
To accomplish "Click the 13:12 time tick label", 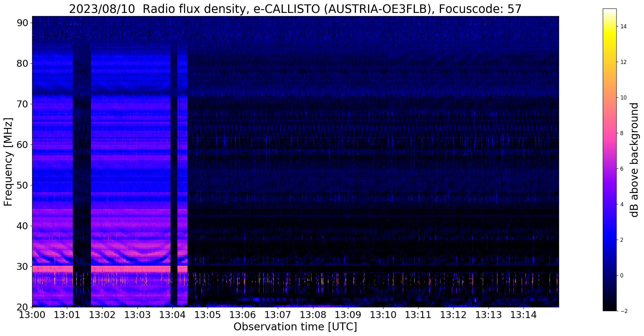I will tap(453, 315).
